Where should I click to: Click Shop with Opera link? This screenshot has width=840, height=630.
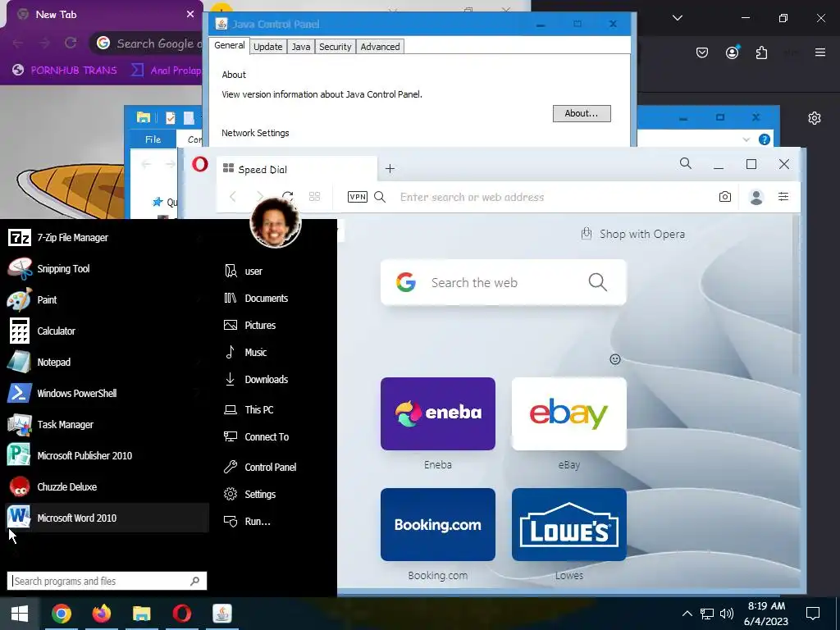coord(632,234)
